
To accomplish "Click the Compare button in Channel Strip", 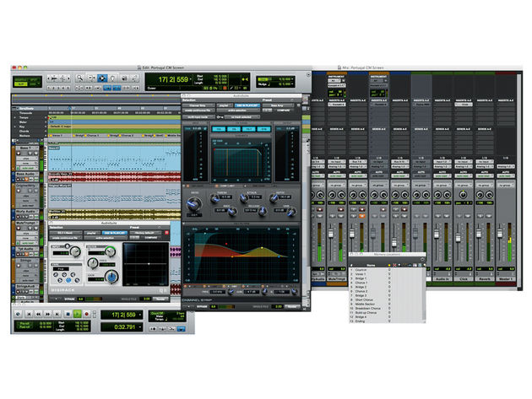I will point(285,111).
